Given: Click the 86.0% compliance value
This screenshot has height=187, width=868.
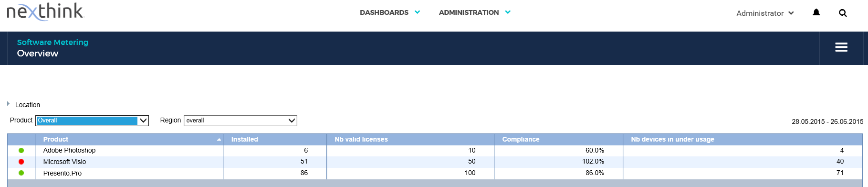Looking at the screenshot, I should 595,173.
